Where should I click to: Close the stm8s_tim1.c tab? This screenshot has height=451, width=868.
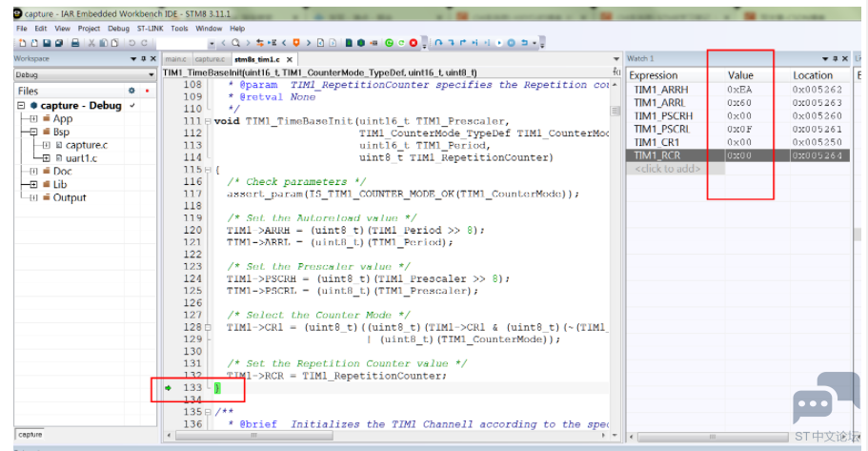[289, 59]
